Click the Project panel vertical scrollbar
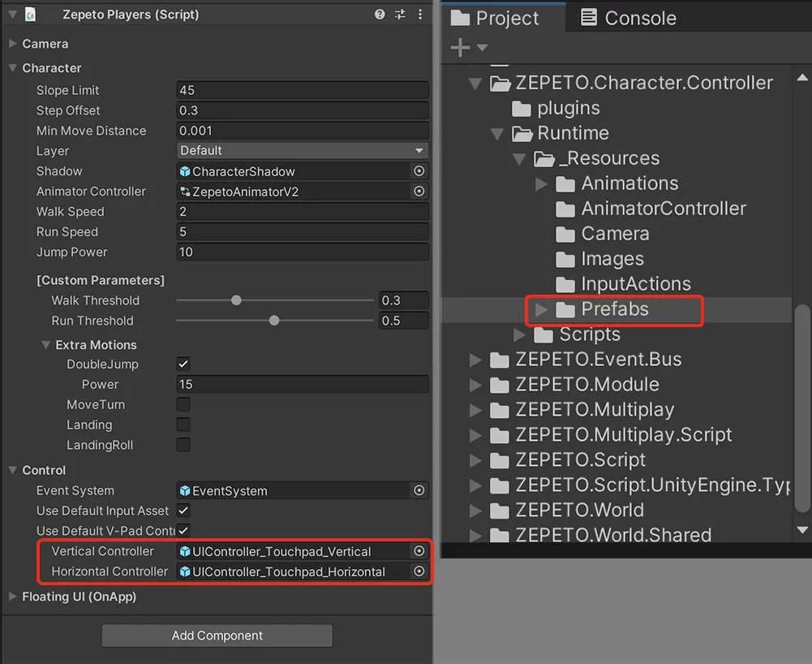The image size is (812, 664). [x=802, y=408]
